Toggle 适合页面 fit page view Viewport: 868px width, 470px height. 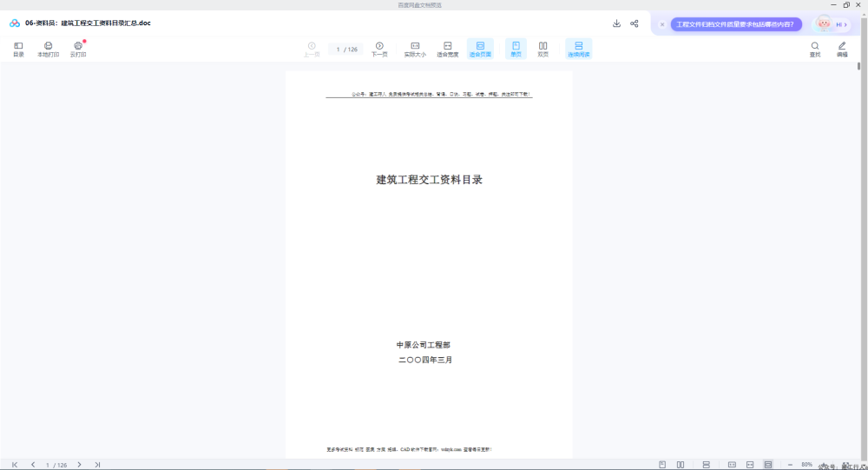[480, 49]
